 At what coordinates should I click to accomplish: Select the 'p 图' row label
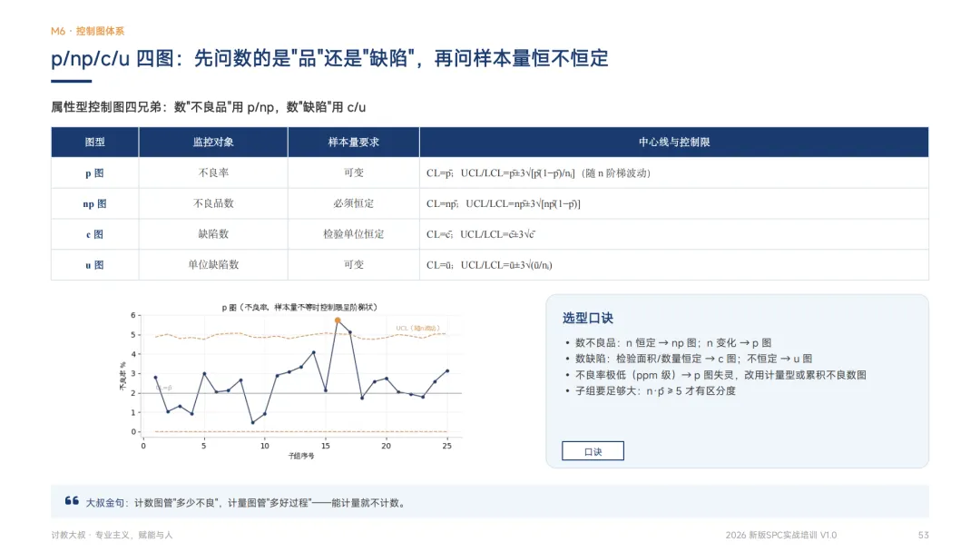point(95,173)
